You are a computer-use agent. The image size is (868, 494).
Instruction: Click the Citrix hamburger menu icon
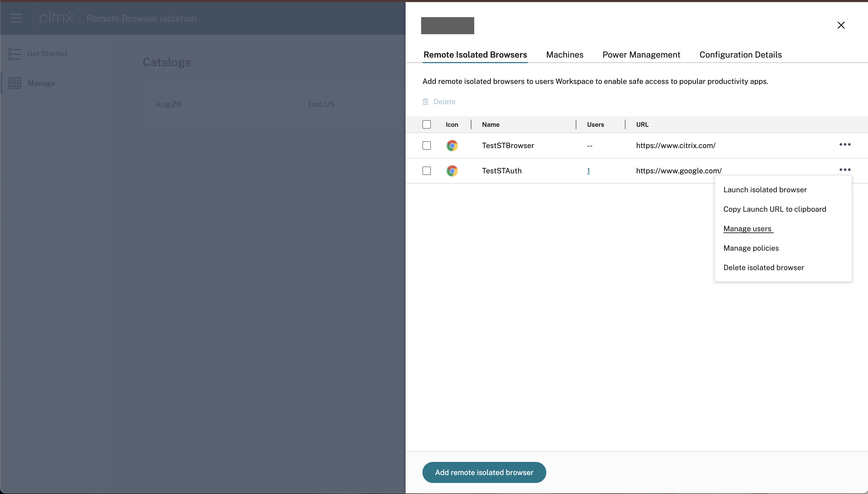coord(16,18)
